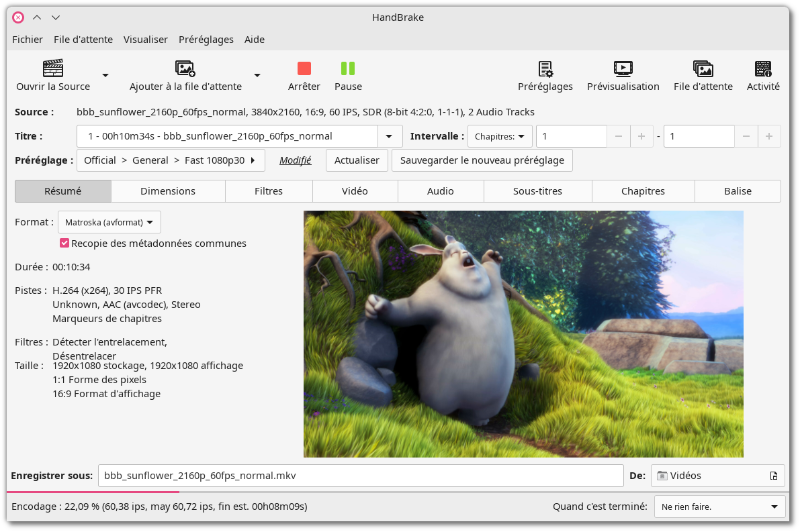The height and width of the screenshot is (532, 800).
Task: Open the Chapitres interval type dropdown
Action: (x=499, y=136)
